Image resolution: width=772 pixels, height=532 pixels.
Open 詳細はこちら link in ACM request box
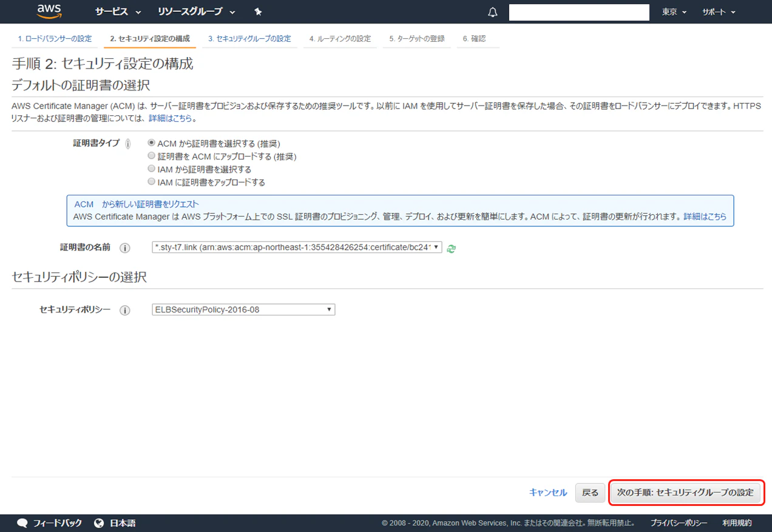coord(705,217)
